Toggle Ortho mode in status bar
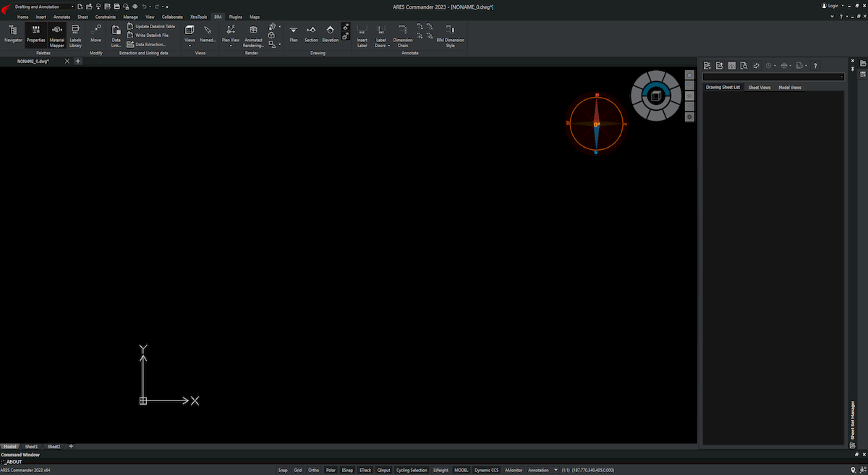868x475 pixels. click(x=313, y=470)
